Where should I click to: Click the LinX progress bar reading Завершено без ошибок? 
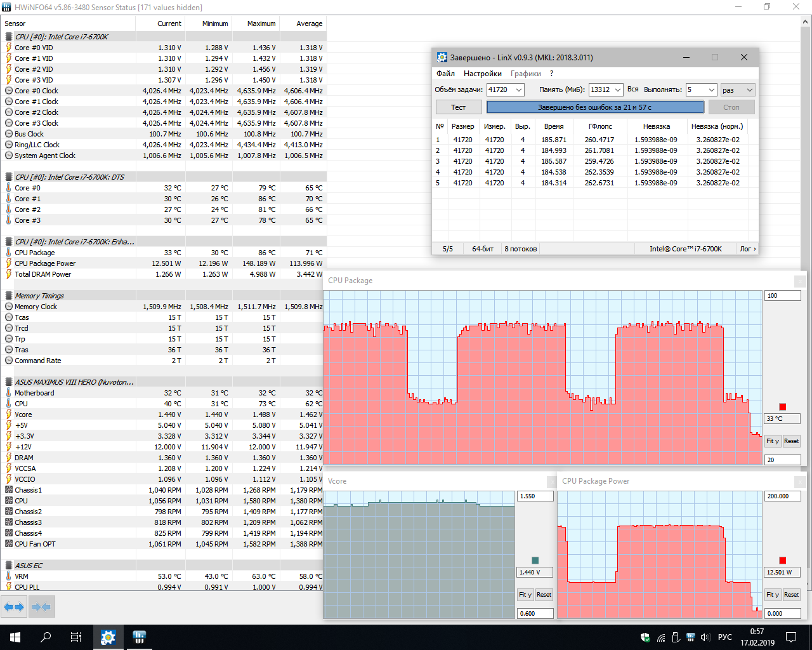(x=595, y=107)
